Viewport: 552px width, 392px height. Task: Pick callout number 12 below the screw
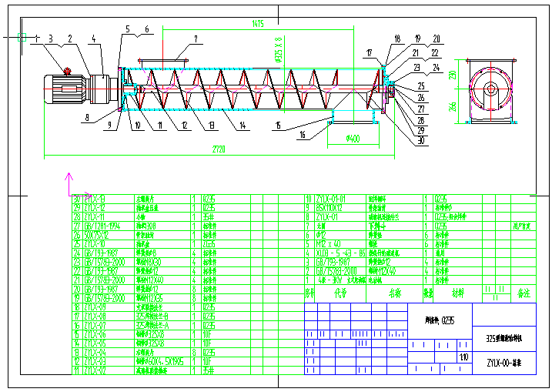click(184, 126)
